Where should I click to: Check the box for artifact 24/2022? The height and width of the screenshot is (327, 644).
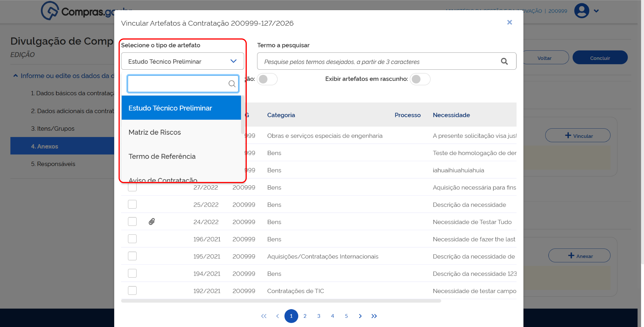click(x=132, y=221)
